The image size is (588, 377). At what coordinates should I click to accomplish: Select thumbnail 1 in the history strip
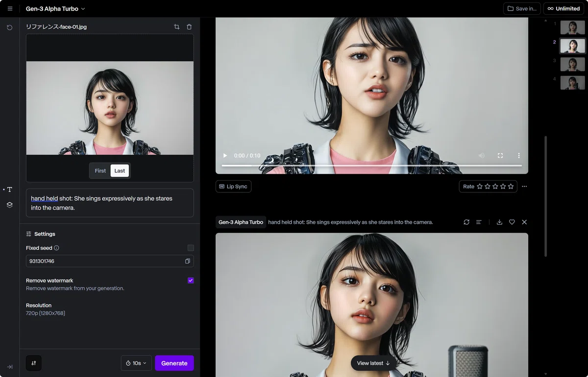click(x=572, y=27)
